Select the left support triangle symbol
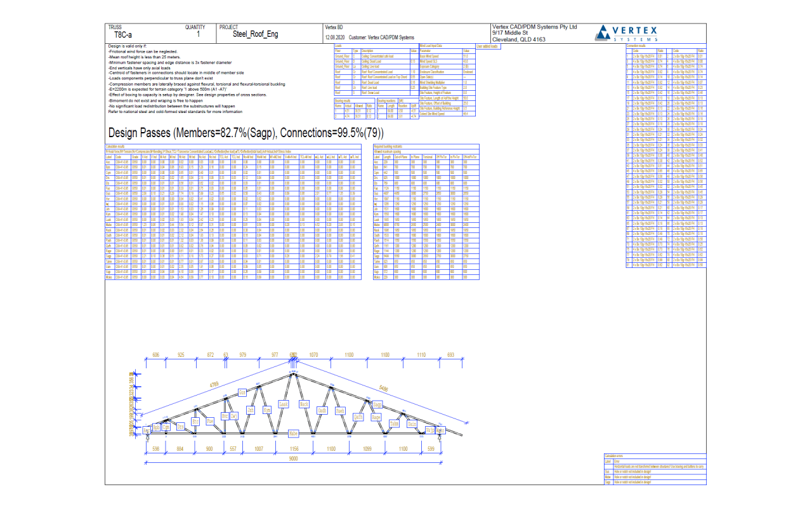 click(147, 436)
